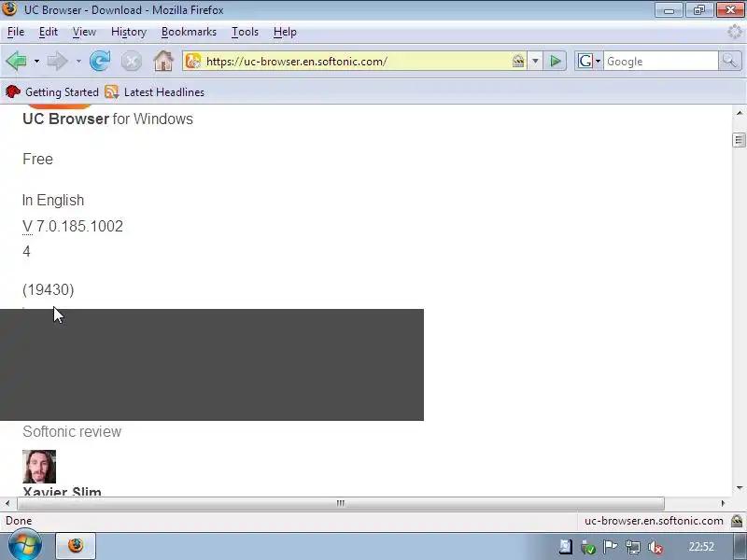Click the 'In English' text
Image resolution: width=747 pixels, height=560 pixels.
53,200
